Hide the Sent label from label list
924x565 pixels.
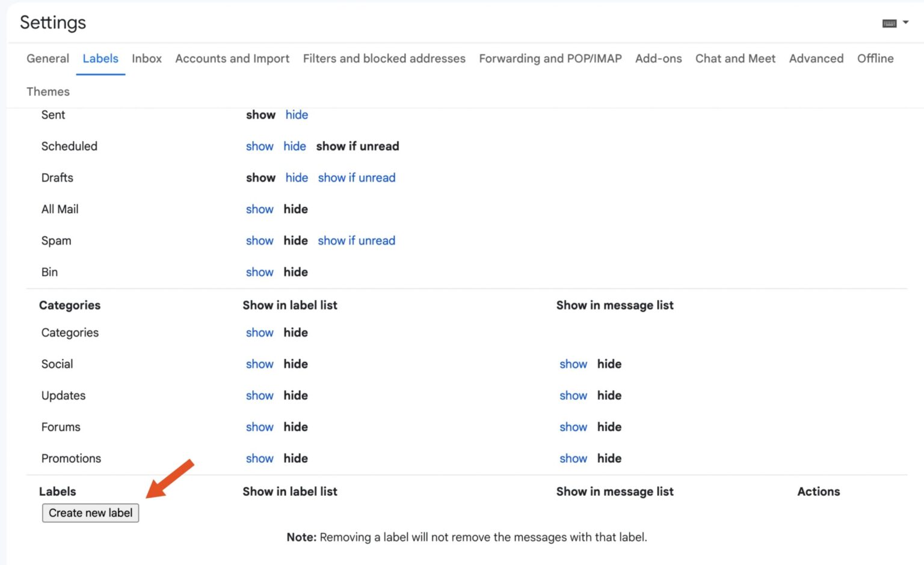(x=297, y=115)
